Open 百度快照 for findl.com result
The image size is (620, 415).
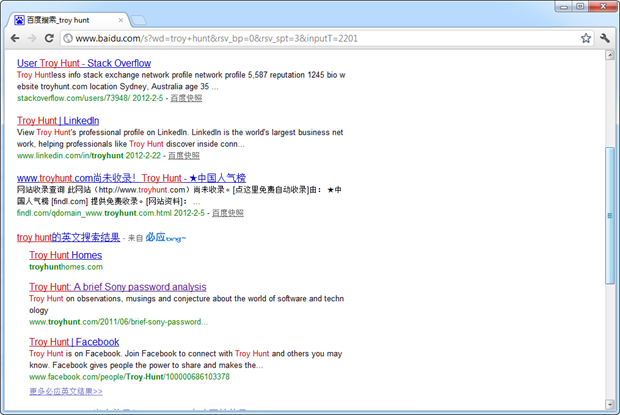[228, 213]
